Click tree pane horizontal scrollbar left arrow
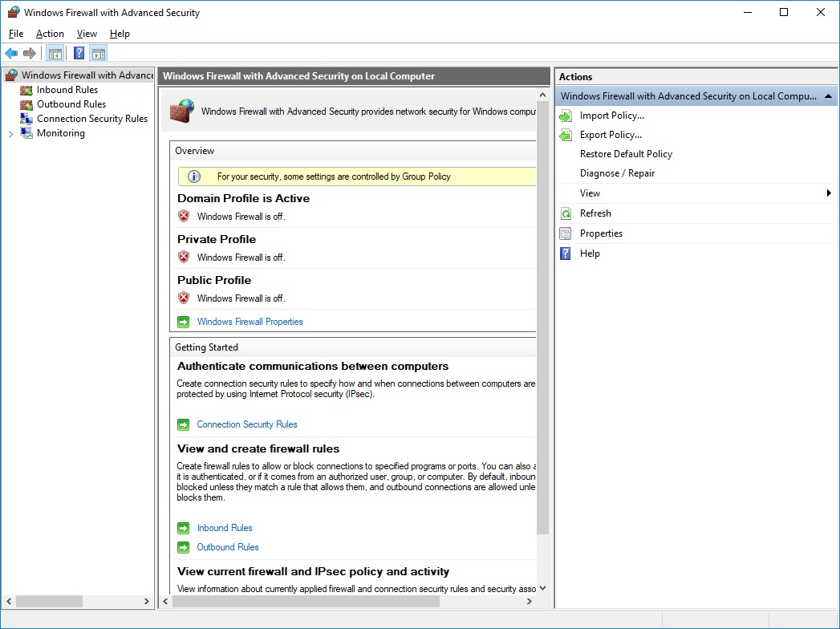Viewport: 840px width, 629px height. click(9, 602)
